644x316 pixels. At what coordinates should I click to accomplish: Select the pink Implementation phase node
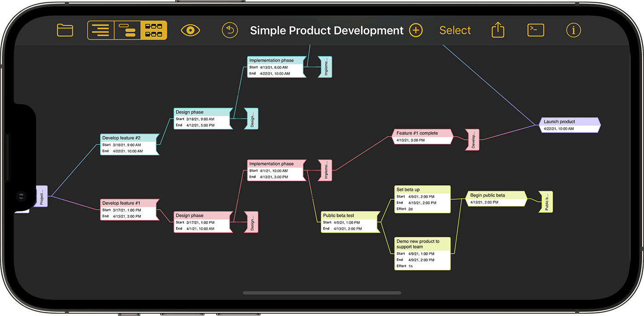[276, 170]
